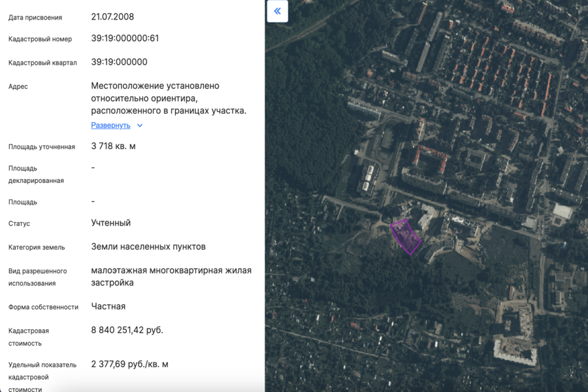Image resolution: width=588 pixels, height=392 pixels.
Task: Click the refined area value 3 718 кв. м
Action: (113, 146)
